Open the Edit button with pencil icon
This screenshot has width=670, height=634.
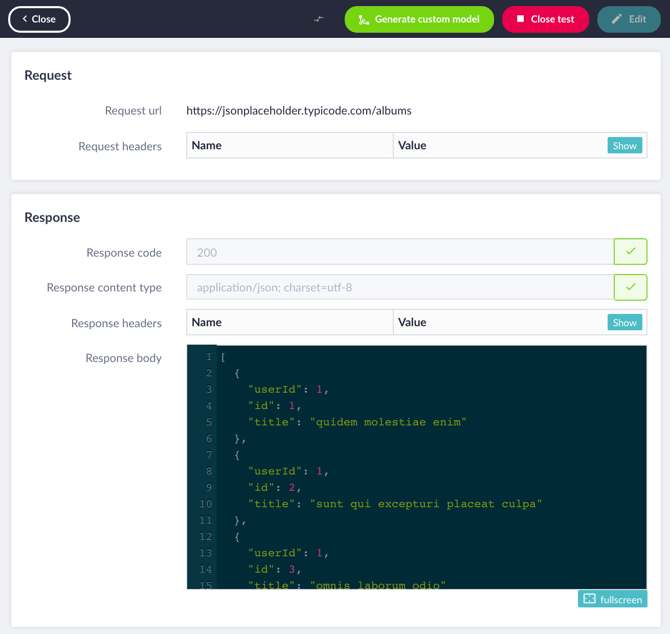628,19
